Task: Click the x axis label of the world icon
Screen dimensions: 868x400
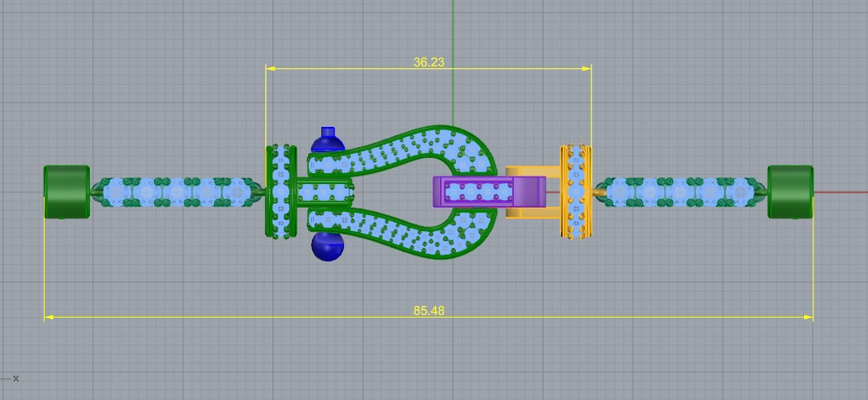Action: pyautogui.click(x=16, y=378)
